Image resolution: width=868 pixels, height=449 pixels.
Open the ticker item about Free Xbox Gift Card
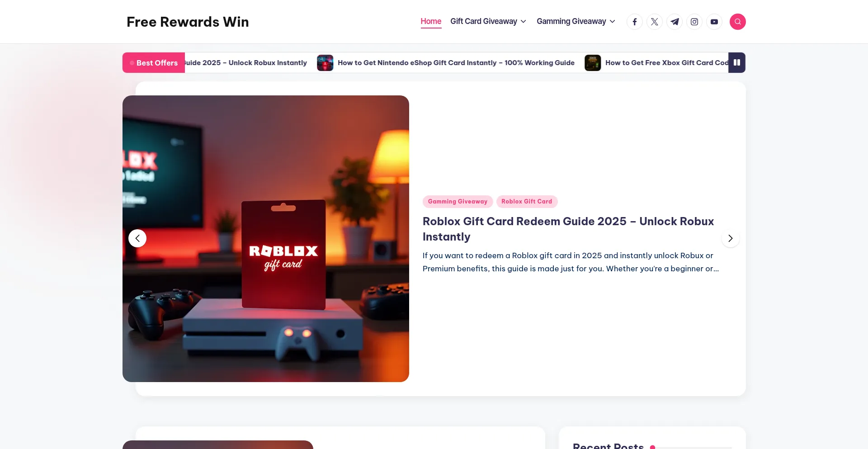click(x=667, y=63)
